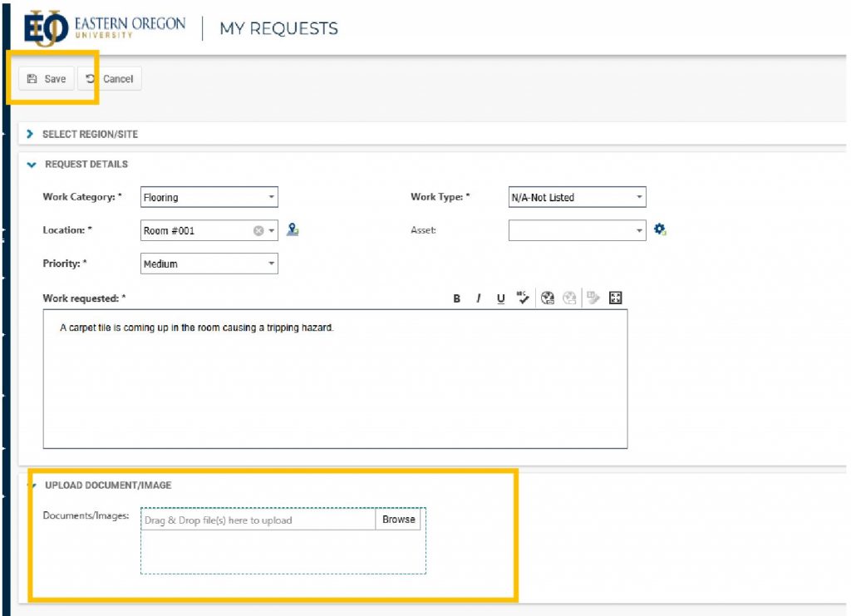Toggle underline formatting in Work requested toolbar
The width and height of the screenshot is (851, 616).
(500, 298)
